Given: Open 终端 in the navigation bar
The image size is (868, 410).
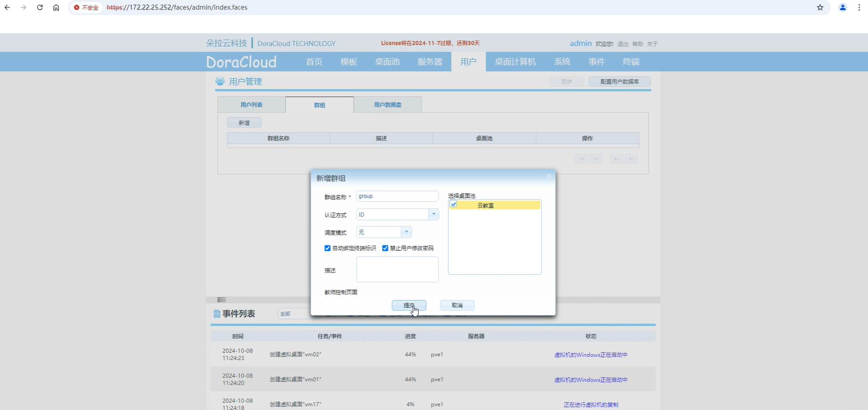Looking at the screenshot, I should pyautogui.click(x=631, y=62).
